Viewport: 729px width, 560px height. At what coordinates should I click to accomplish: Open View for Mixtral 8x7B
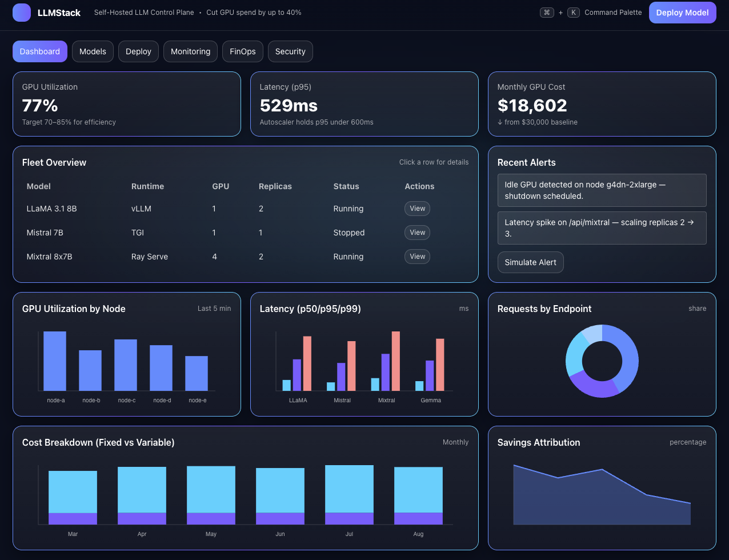417,257
